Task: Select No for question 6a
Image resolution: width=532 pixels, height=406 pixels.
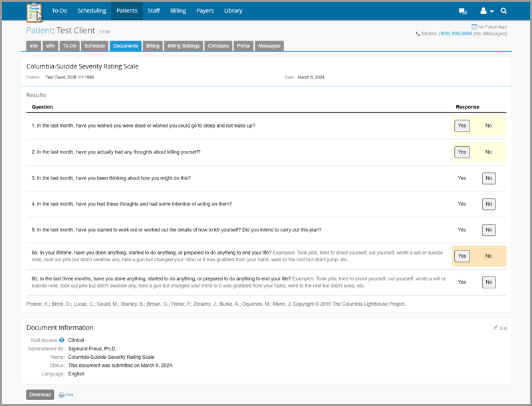Action: (x=489, y=256)
